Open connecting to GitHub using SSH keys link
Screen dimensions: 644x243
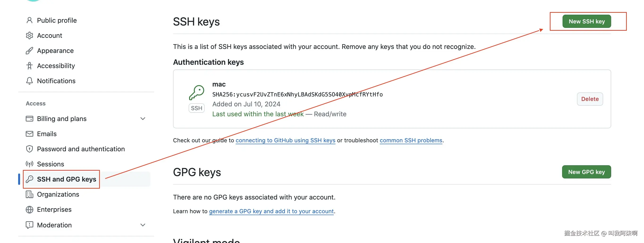pos(285,140)
